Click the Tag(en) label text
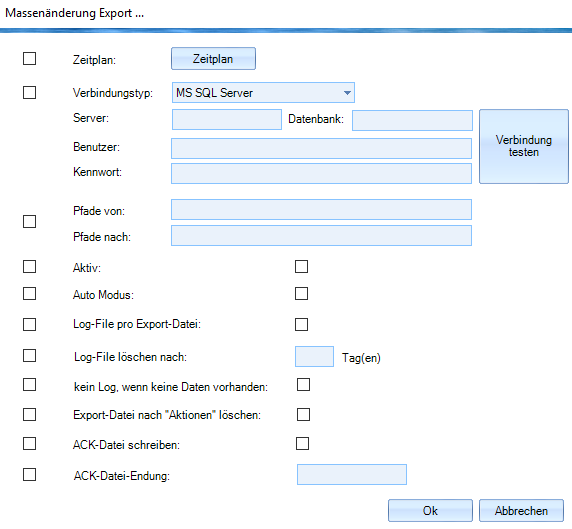Viewport: 572px width, 529px height. click(x=361, y=358)
